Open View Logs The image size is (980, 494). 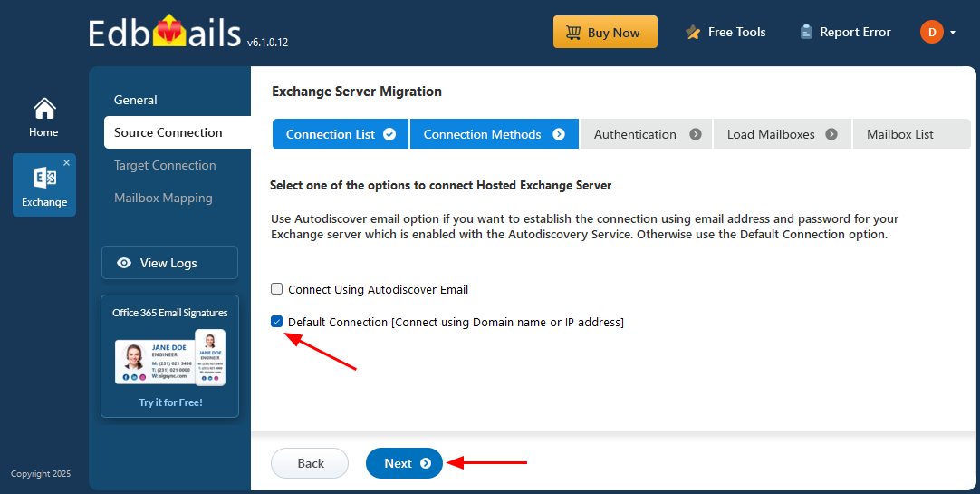click(169, 263)
